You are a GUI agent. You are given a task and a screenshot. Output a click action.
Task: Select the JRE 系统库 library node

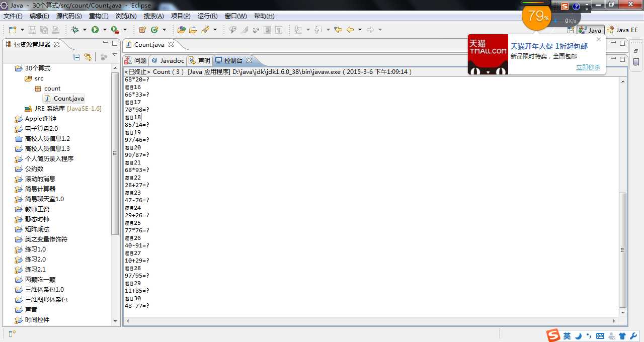coord(63,109)
